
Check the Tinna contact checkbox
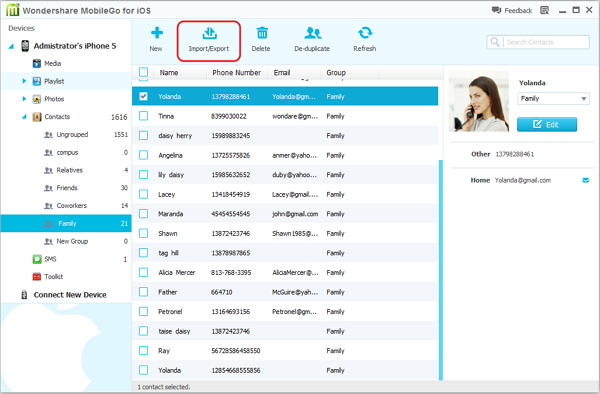143,116
